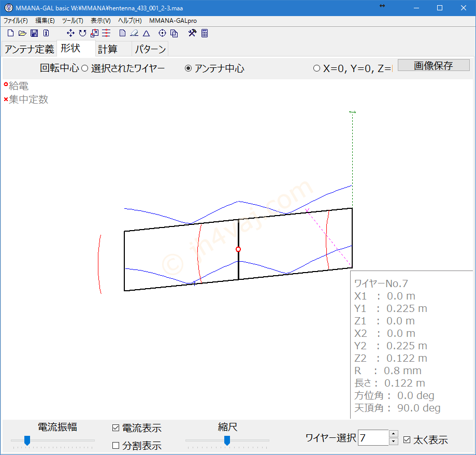Image resolution: width=476 pixels, height=455 pixels.
Task: Switch to アンテナ定義 tab
Action: [x=29, y=49]
